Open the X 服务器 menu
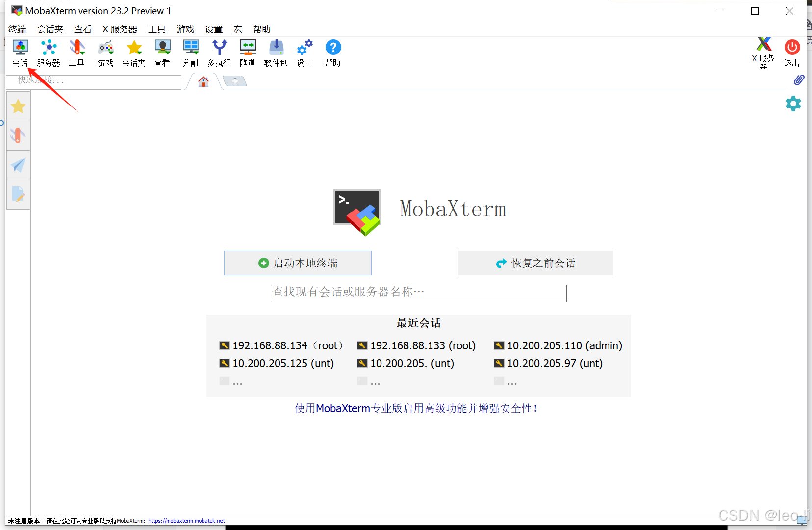The width and height of the screenshot is (812, 530). pyautogui.click(x=120, y=29)
